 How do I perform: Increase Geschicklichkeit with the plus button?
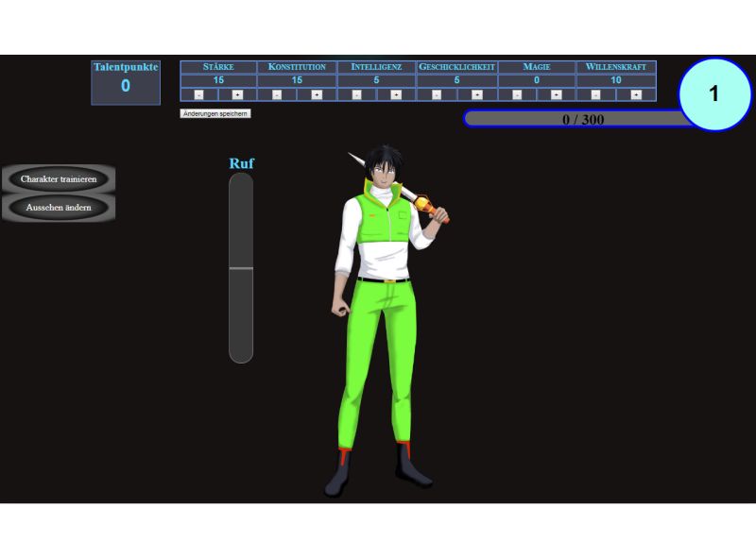476,94
